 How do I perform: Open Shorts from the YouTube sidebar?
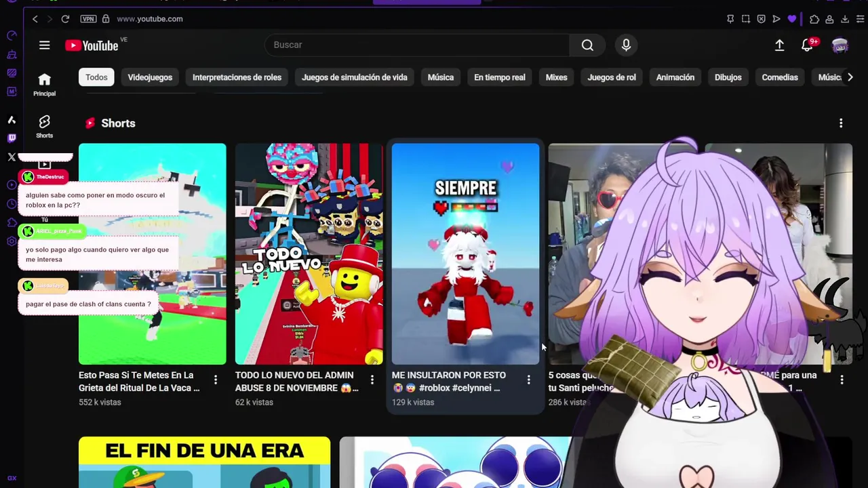coord(44,126)
